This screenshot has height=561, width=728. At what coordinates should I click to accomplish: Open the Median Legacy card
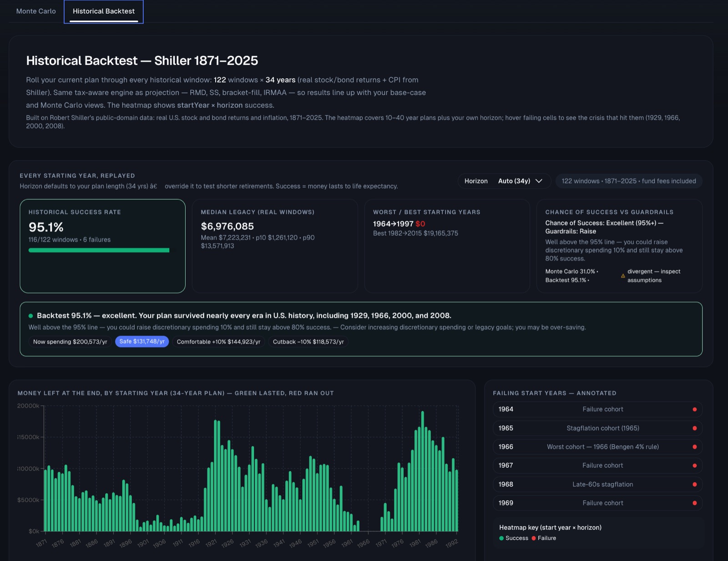tap(275, 246)
